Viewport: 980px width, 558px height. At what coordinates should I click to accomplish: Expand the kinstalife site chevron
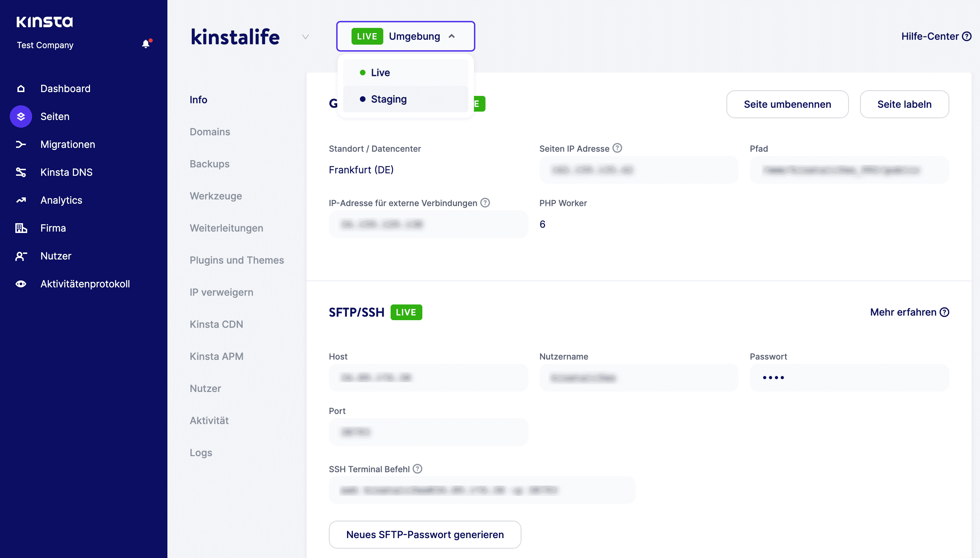click(x=305, y=37)
